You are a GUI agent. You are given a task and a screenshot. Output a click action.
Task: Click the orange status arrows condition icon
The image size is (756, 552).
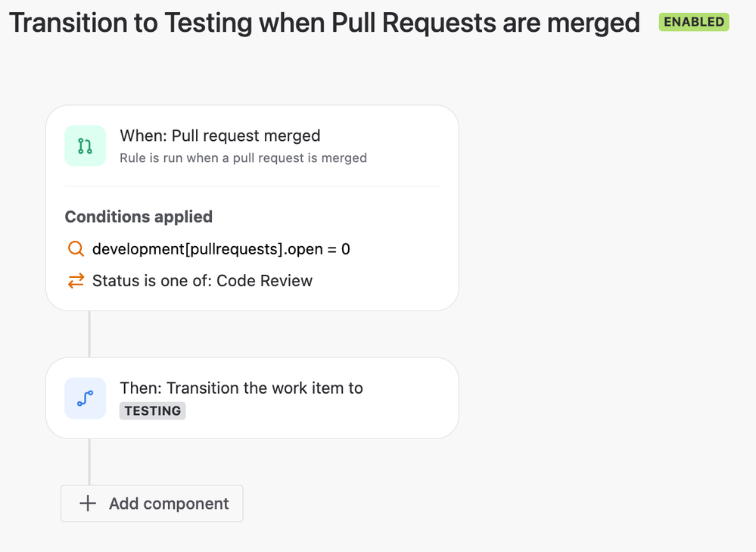coord(76,281)
